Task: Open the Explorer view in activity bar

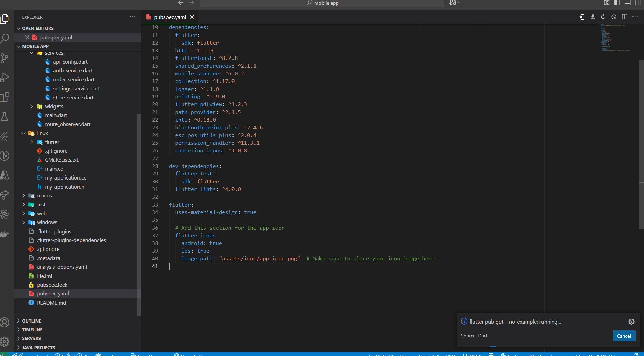Action: click(x=5, y=19)
